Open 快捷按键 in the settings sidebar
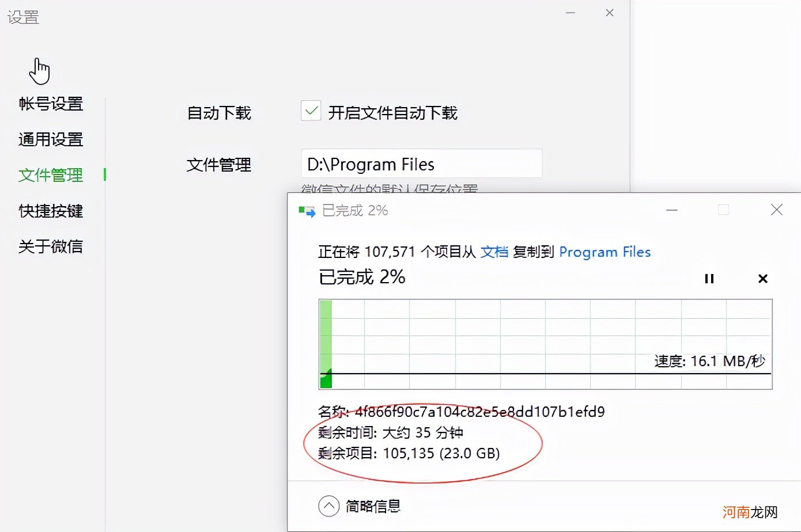The height and width of the screenshot is (532, 801). 51,211
